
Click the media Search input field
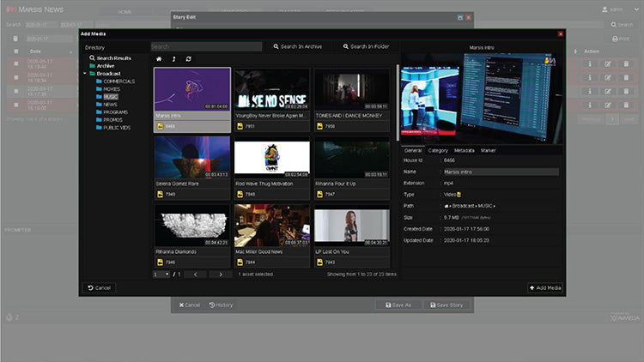(x=206, y=46)
